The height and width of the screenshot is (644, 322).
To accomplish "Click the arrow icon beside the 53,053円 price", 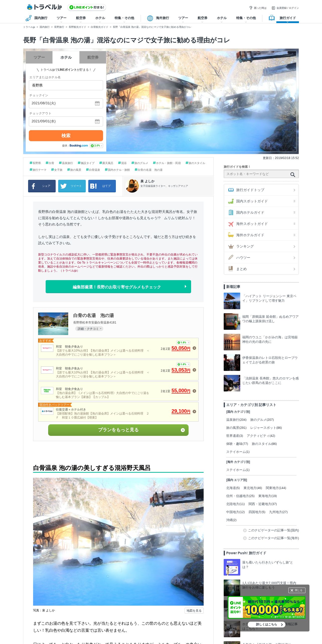I will click(x=194, y=370).
